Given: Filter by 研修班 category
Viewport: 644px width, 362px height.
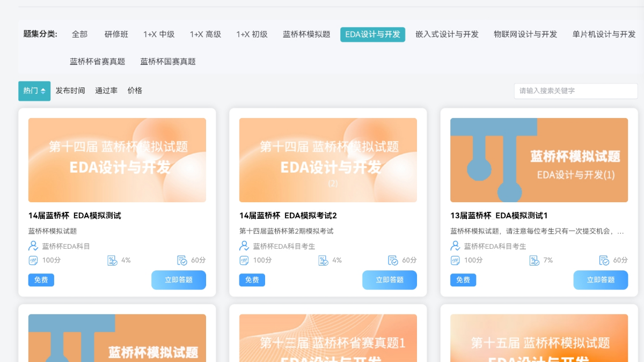Looking at the screenshot, I should (x=116, y=34).
